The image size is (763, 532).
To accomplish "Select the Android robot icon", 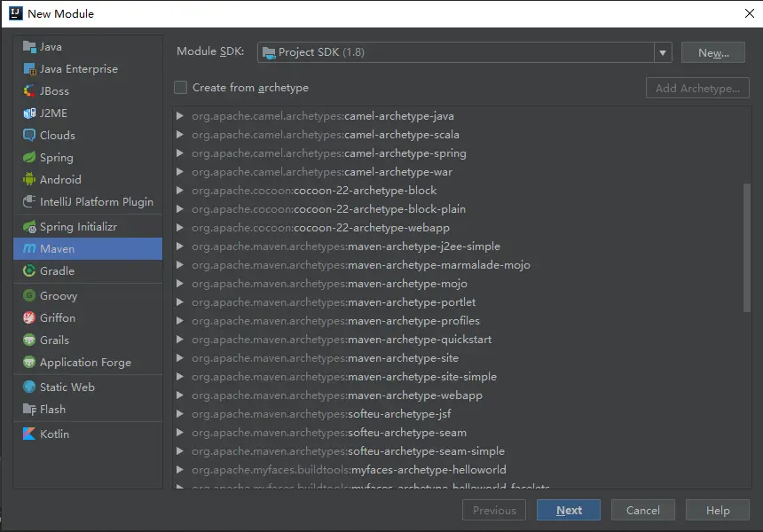I will [29, 180].
